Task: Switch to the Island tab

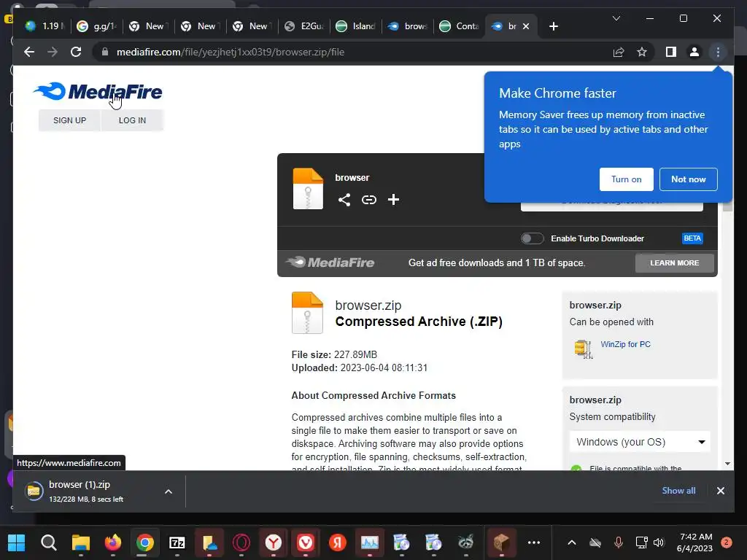Action: pos(356,26)
